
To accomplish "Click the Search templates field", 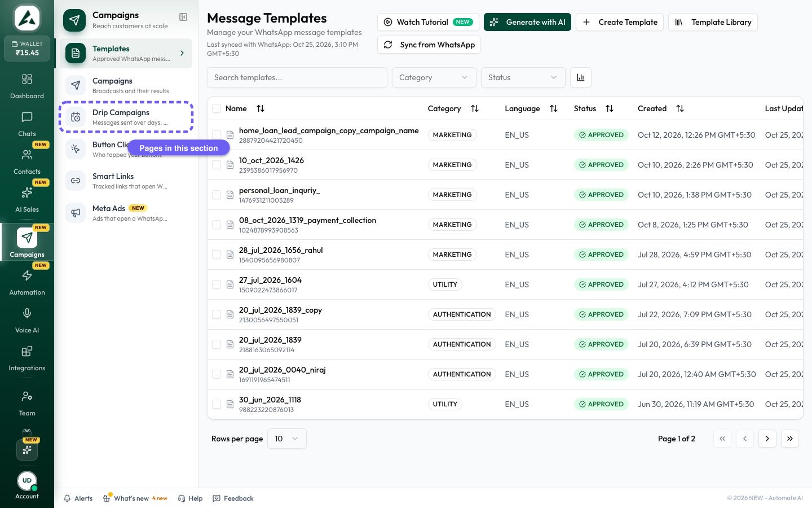I will [297, 77].
